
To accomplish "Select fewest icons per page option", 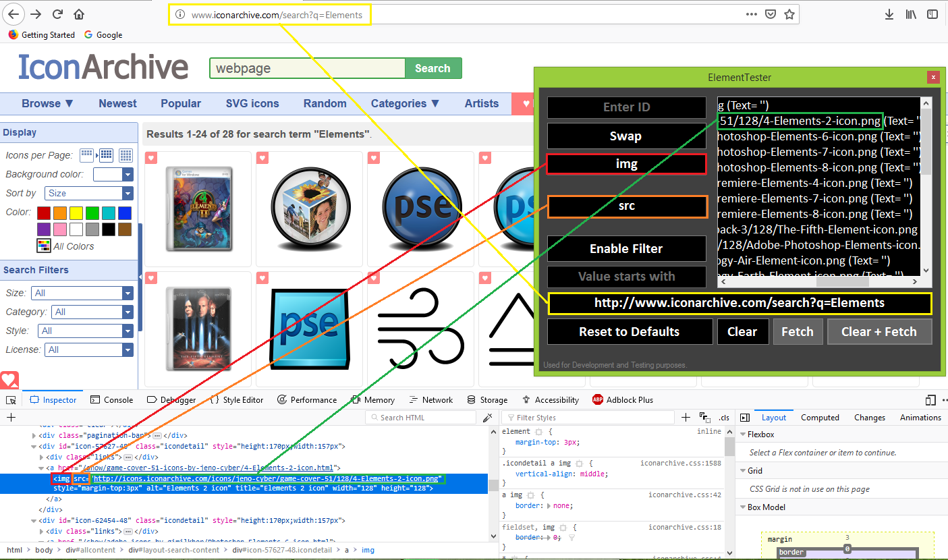I will pos(86,155).
